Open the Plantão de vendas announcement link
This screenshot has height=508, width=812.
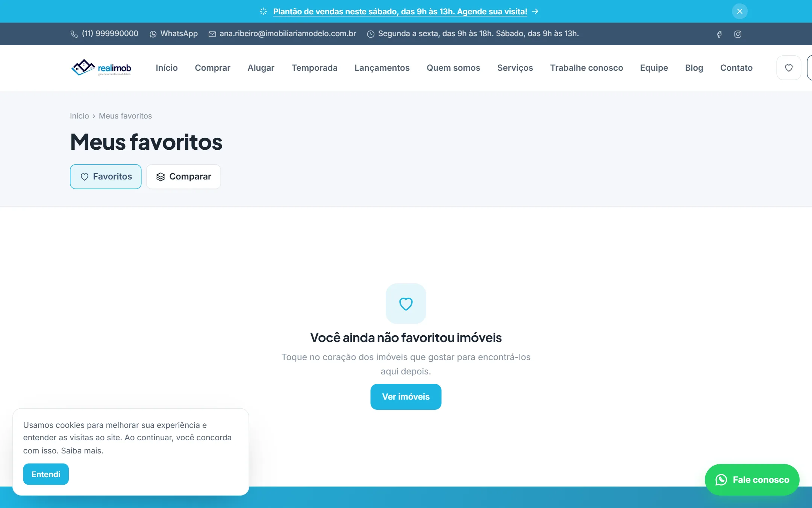click(400, 12)
